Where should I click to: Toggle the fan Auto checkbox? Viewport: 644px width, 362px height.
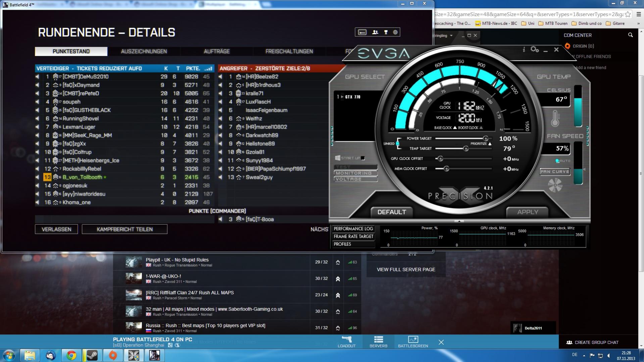click(x=557, y=161)
